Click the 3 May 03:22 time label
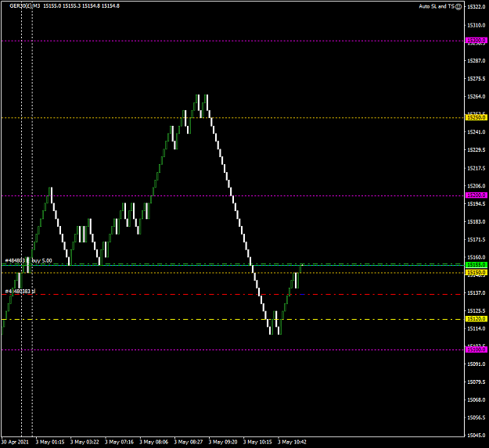Image resolution: width=489 pixels, height=448 pixels. (x=84, y=442)
